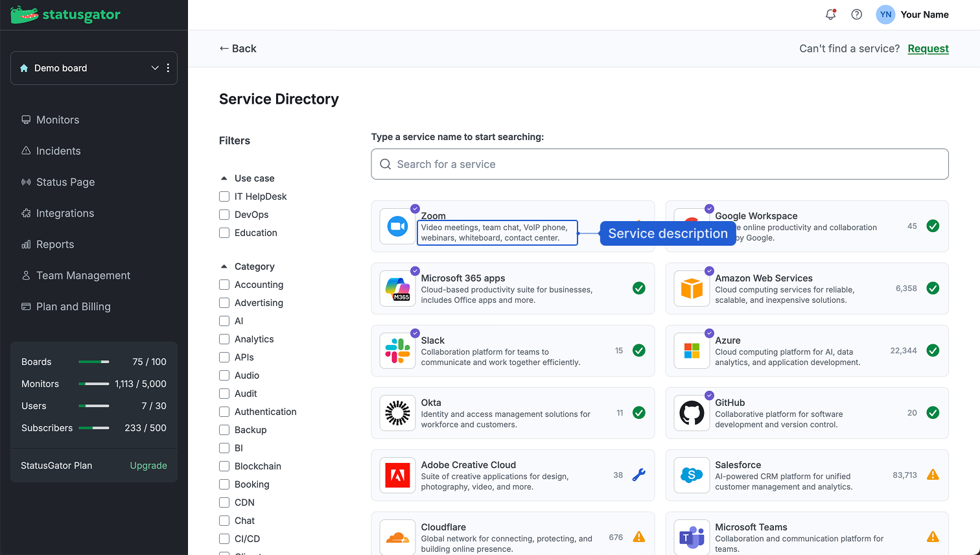
Task: Open the notifications bell
Action: coord(830,14)
